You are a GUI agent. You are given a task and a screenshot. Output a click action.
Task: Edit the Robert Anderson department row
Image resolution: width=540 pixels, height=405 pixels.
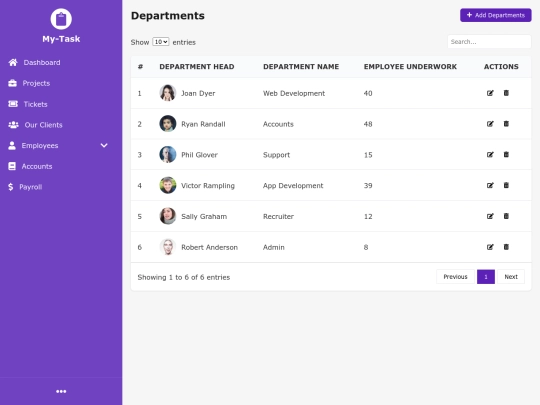tap(490, 247)
